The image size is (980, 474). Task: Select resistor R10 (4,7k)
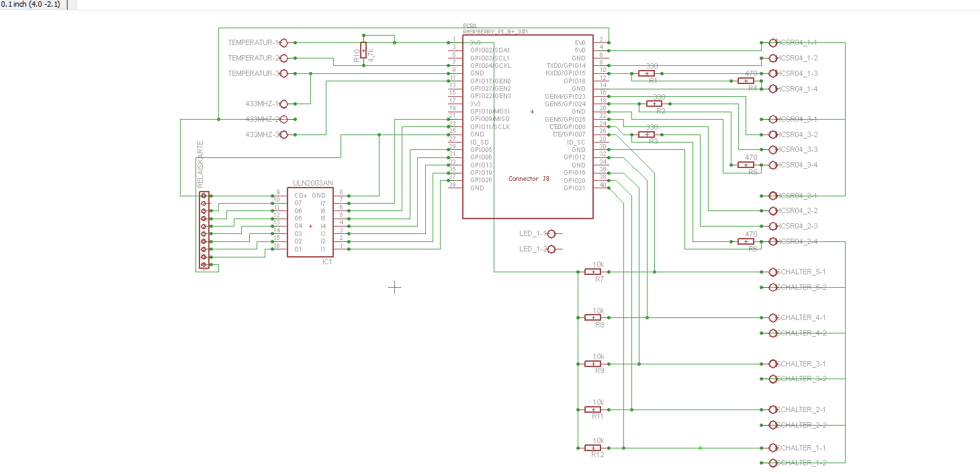point(363,50)
